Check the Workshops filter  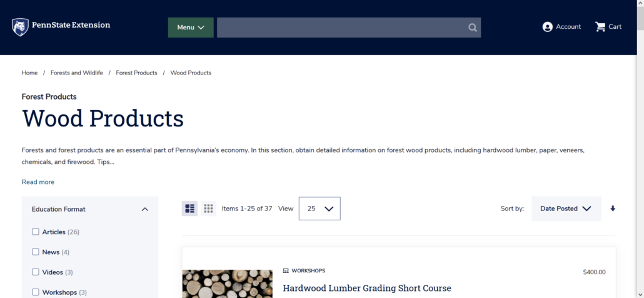click(36, 292)
